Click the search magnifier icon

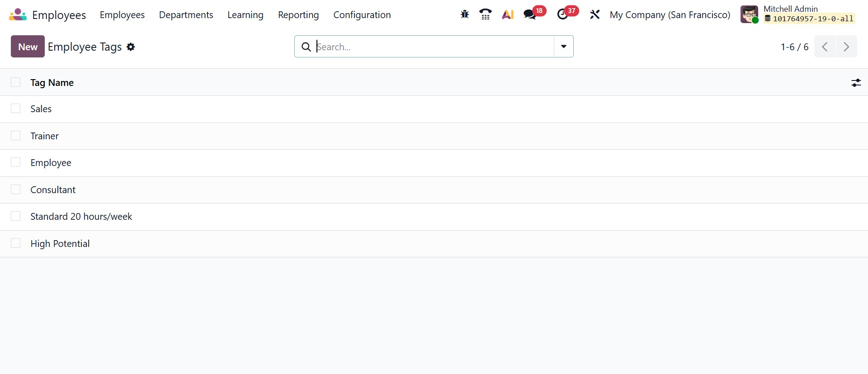point(306,47)
